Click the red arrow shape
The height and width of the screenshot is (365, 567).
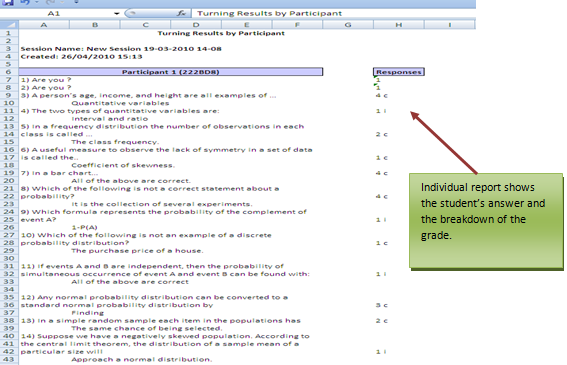(444, 143)
